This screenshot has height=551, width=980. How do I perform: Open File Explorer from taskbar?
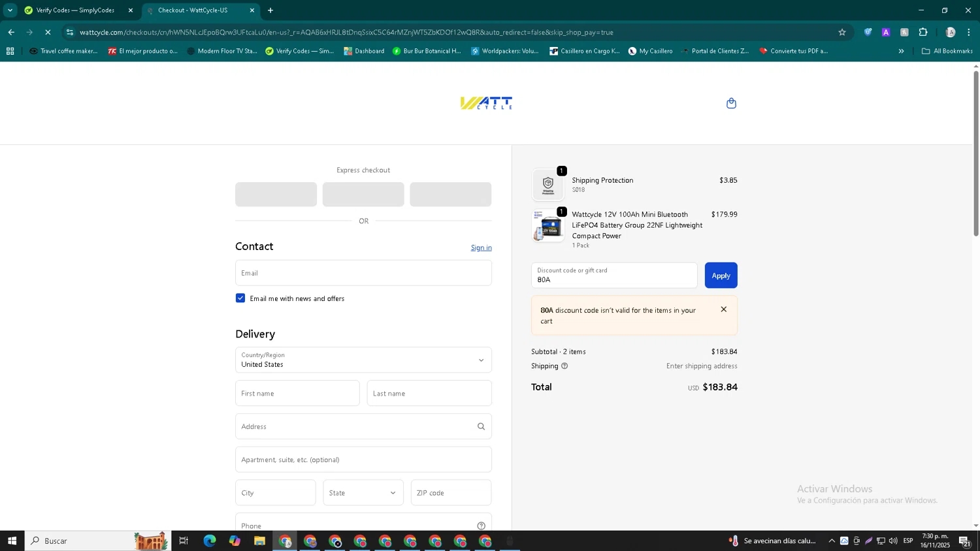[x=259, y=541]
